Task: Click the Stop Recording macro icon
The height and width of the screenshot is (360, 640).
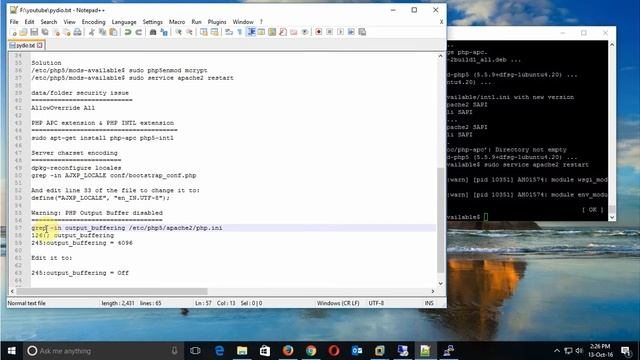Action: point(329,32)
